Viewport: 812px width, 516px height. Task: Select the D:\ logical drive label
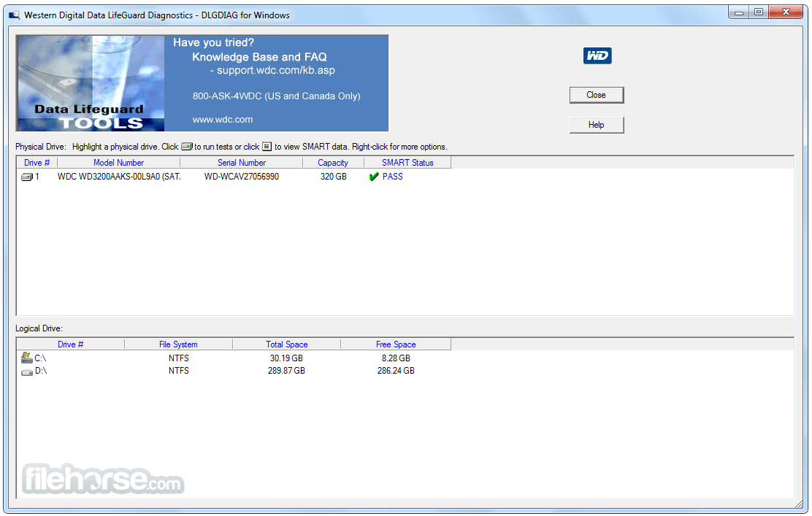(x=41, y=371)
